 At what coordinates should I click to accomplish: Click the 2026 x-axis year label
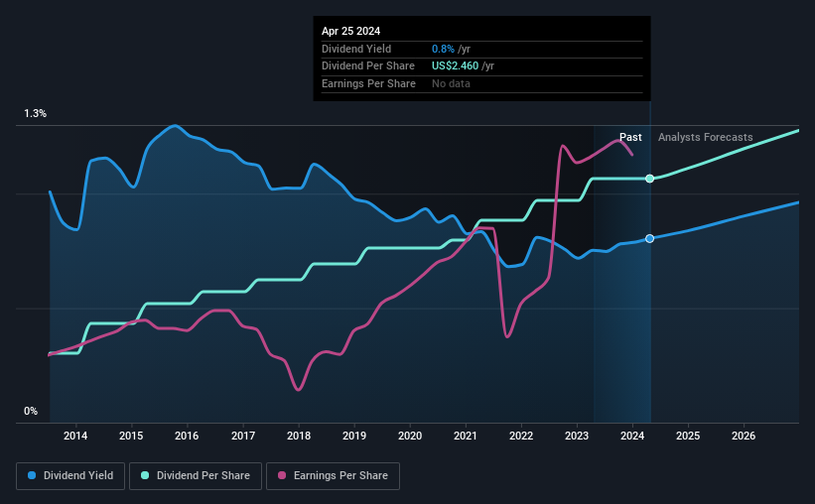tap(744, 436)
